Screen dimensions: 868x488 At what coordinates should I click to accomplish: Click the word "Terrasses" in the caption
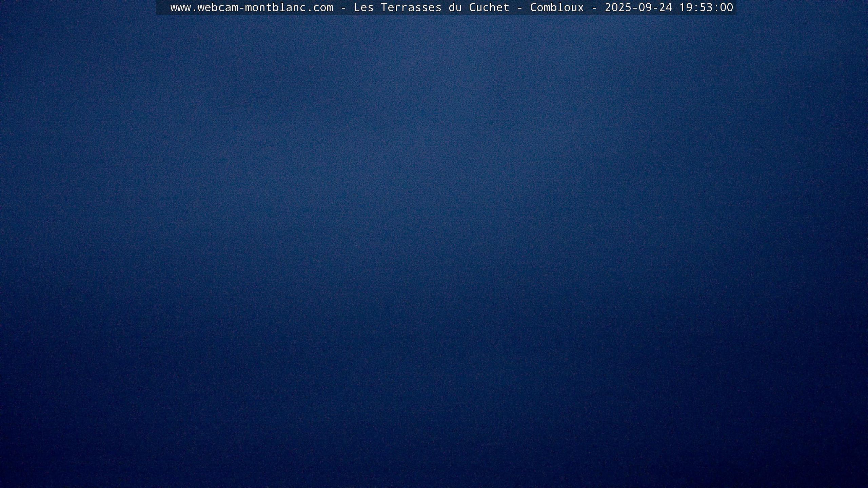(411, 7)
